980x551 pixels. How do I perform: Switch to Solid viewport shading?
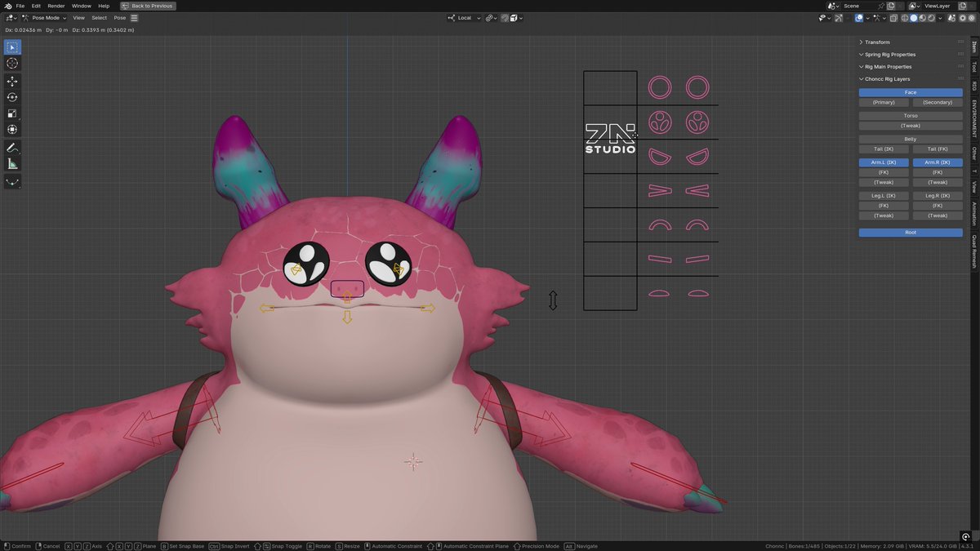tap(914, 18)
